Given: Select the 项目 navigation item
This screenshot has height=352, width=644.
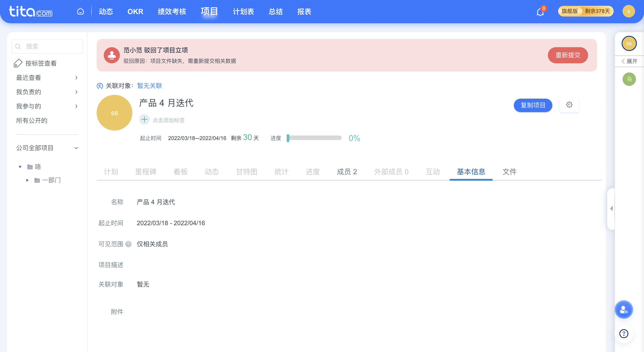Looking at the screenshot, I should pos(209,11).
